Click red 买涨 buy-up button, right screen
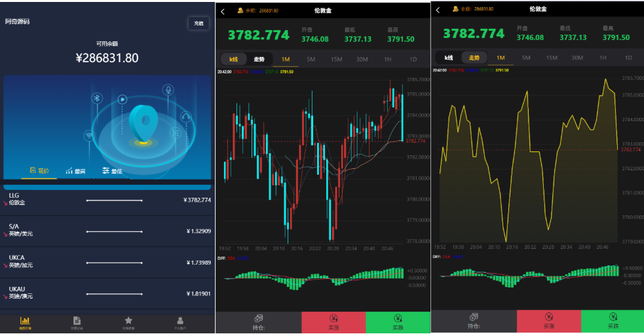Image resolution: width=644 pixels, height=334 pixels. (x=549, y=320)
